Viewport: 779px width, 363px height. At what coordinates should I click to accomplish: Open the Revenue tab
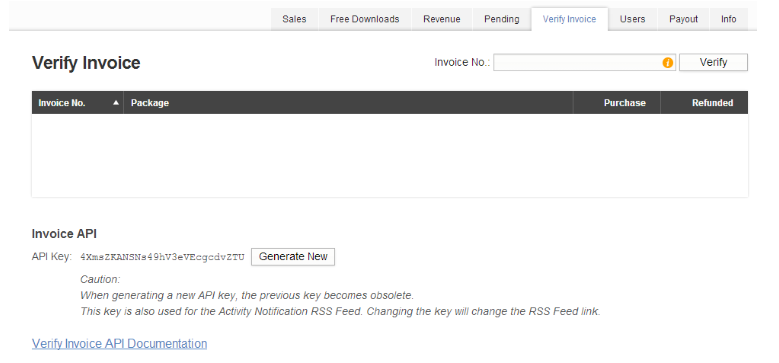(442, 19)
